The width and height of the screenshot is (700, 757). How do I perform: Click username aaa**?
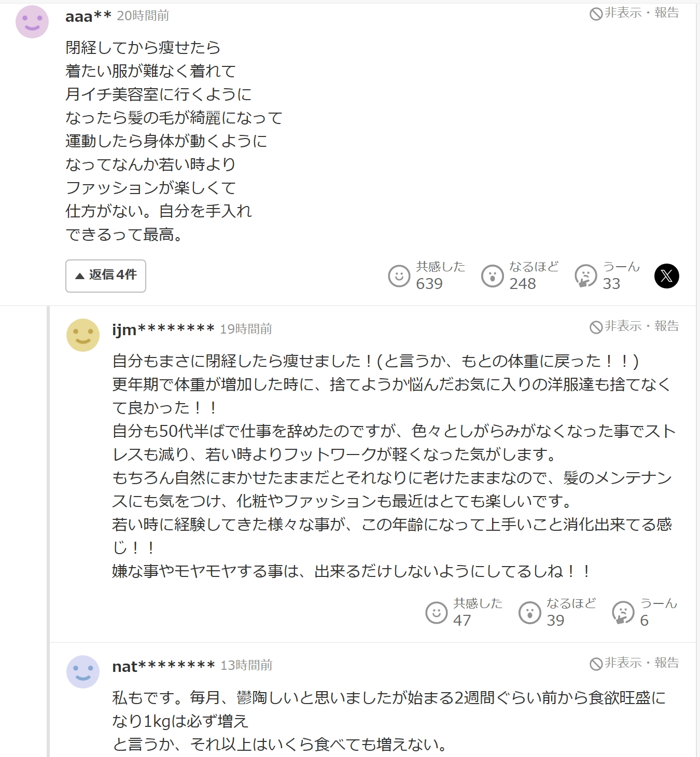point(88,17)
